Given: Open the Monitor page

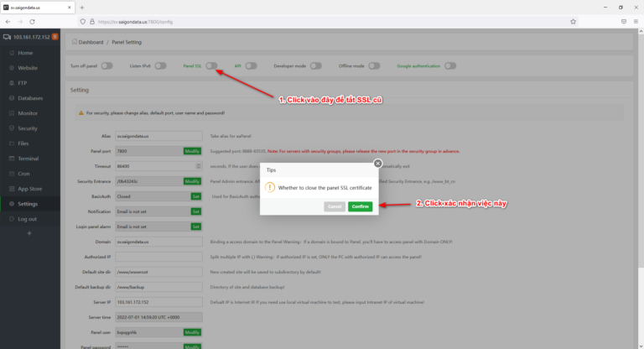Looking at the screenshot, I should [x=28, y=113].
